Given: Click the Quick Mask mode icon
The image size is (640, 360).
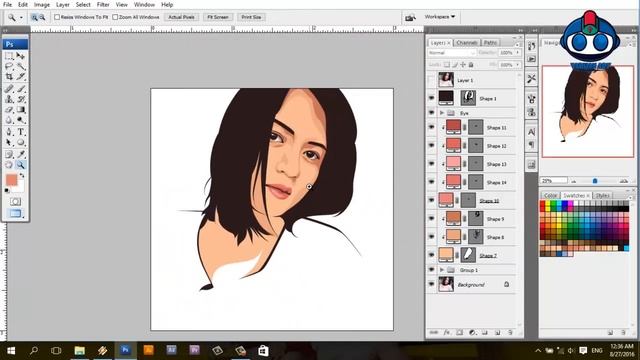Looking at the screenshot, I should 16,202.
